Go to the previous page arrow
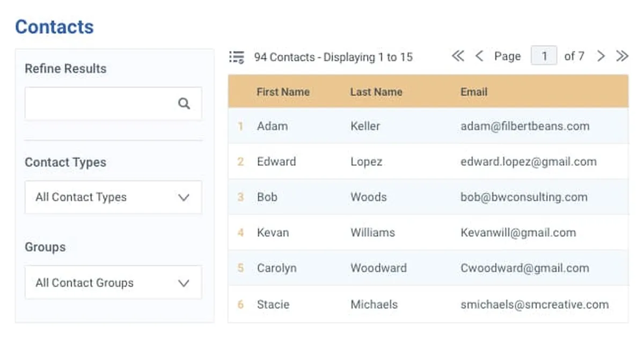 (x=479, y=56)
